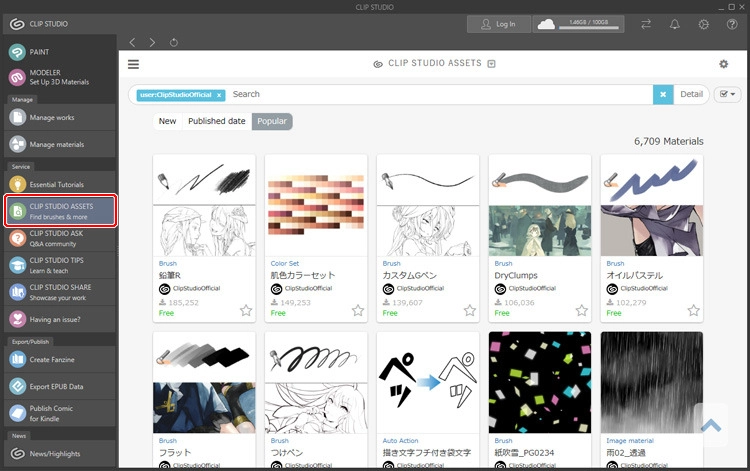Screen dimensions: 750x471
Task: Open application settings gear in top bar
Action: [x=704, y=24]
